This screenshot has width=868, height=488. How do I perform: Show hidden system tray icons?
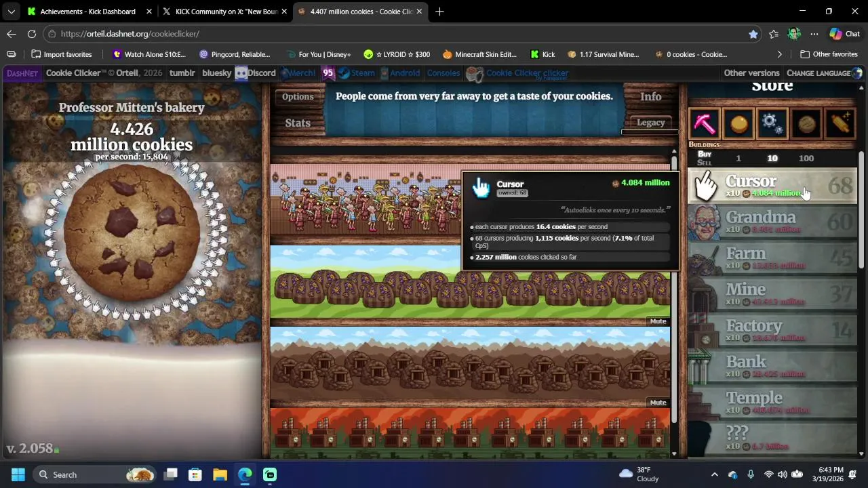pos(714,474)
